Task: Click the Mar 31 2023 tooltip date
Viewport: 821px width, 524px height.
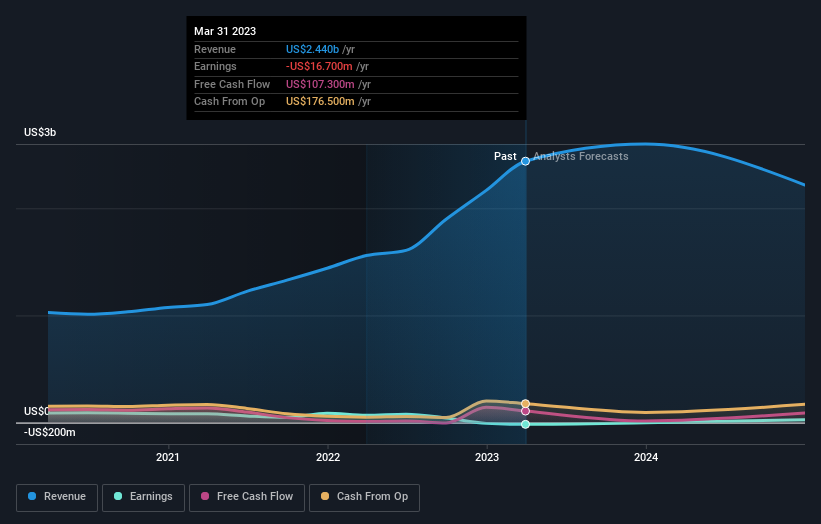Action: (225, 31)
